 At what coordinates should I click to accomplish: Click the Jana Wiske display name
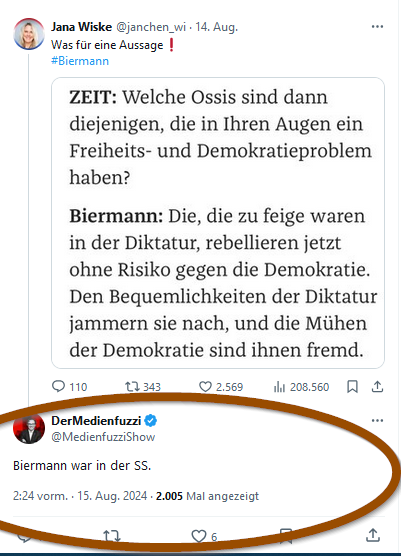[81, 27]
